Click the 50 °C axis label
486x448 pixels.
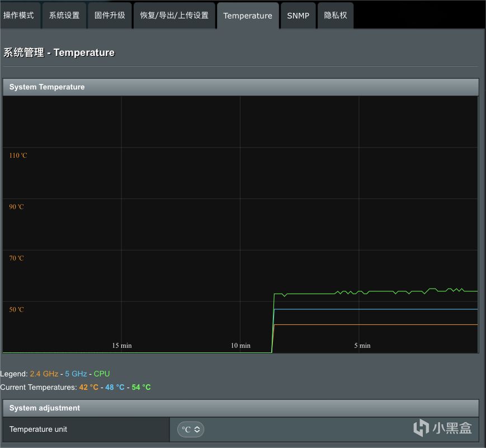[x=16, y=309]
